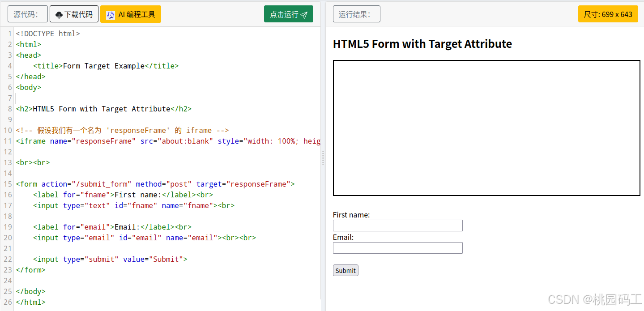Click the "First name:" label in preview
Screen dimensions: 644x311
click(x=351, y=215)
